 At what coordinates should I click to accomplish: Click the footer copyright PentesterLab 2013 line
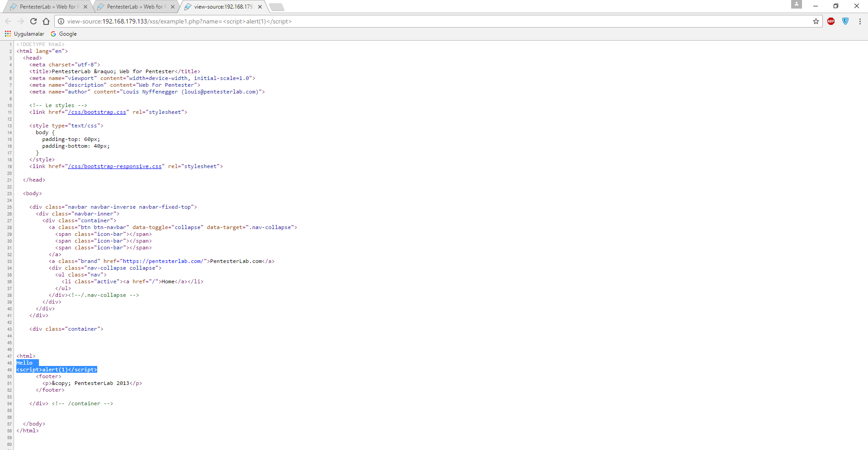pos(92,383)
